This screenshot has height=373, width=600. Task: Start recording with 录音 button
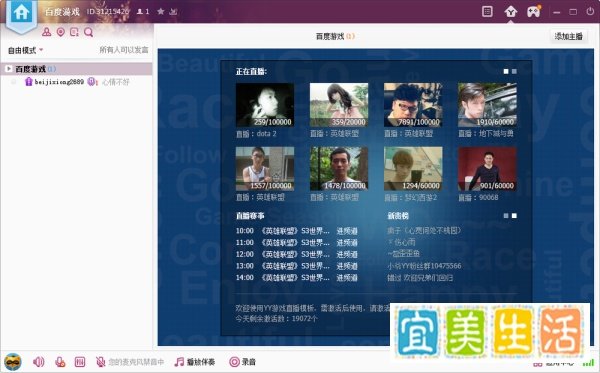coord(243,362)
